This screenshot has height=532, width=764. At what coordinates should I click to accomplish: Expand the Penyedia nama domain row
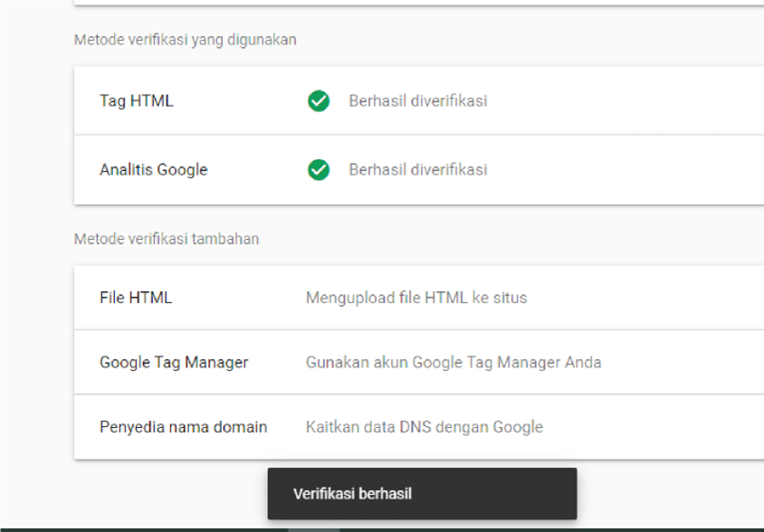tap(419, 427)
